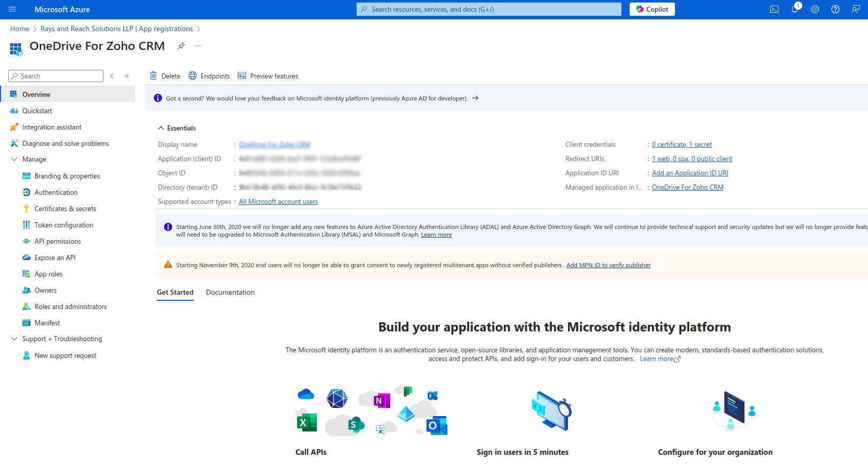Open the Help question mark icon
868x464 pixels.
835,9
